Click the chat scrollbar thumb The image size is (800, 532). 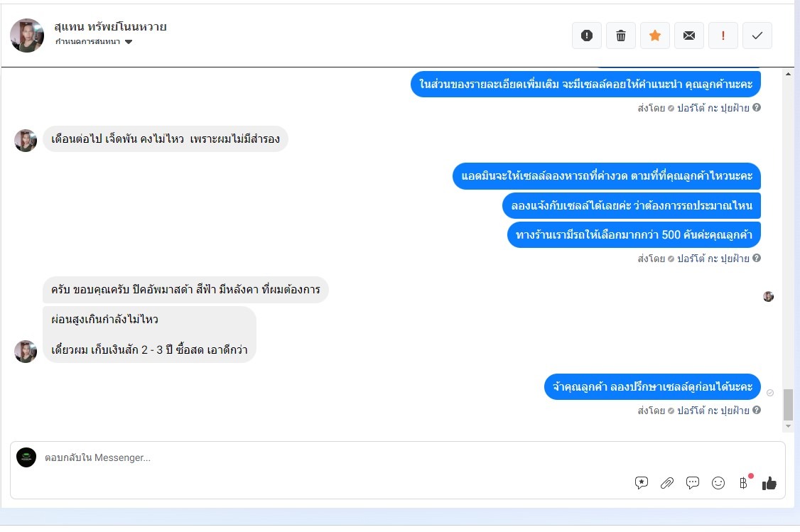coord(788,404)
